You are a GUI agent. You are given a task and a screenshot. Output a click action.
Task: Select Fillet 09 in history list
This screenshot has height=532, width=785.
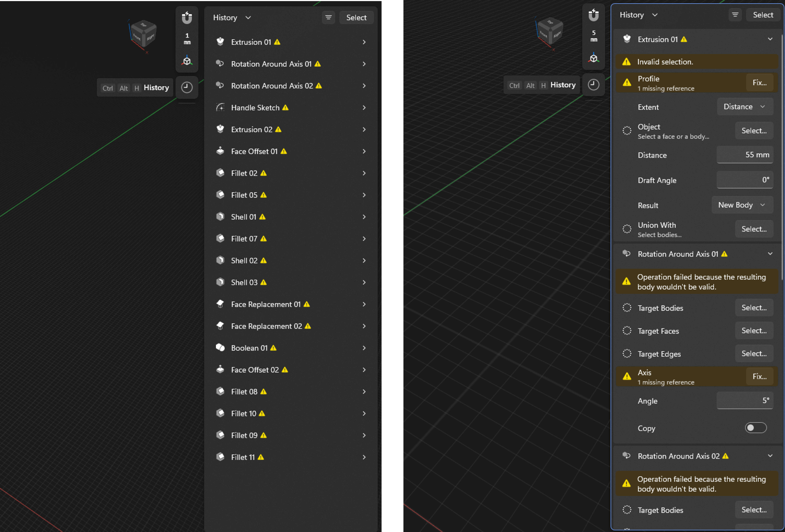click(291, 435)
